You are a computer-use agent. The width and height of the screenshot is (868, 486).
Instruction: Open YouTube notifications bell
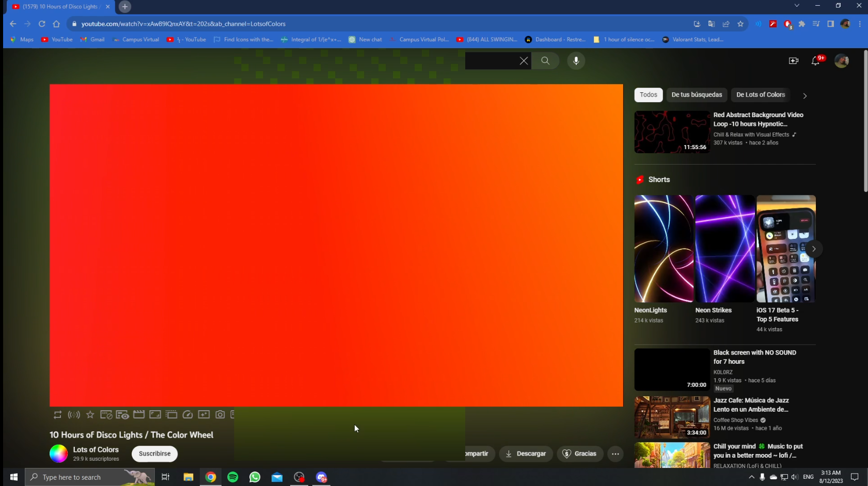click(815, 61)
